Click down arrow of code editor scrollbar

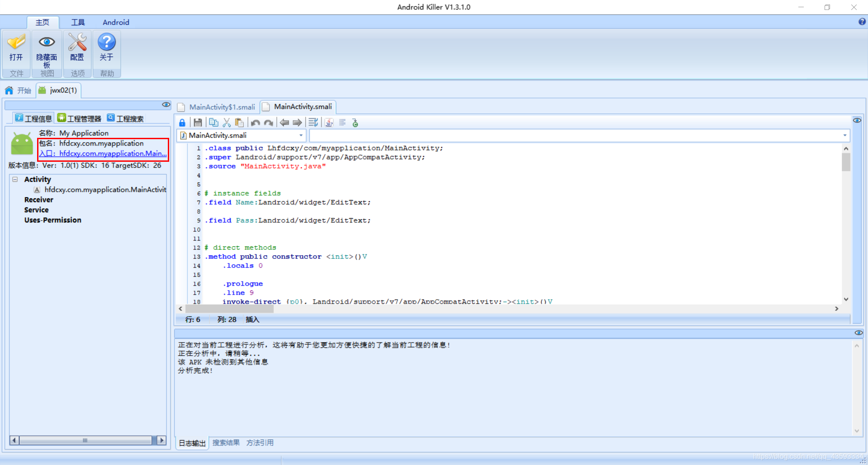[x=846, y=299]
